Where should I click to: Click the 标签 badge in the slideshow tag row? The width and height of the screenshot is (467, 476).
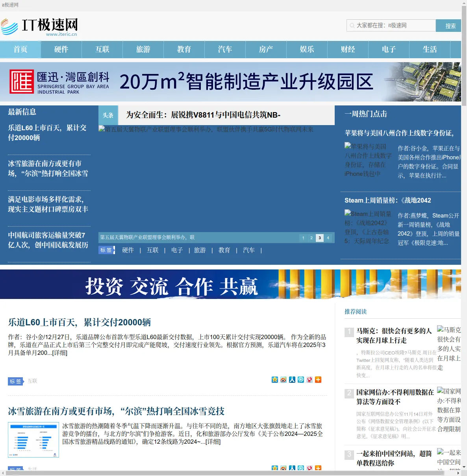pos(107,250)
